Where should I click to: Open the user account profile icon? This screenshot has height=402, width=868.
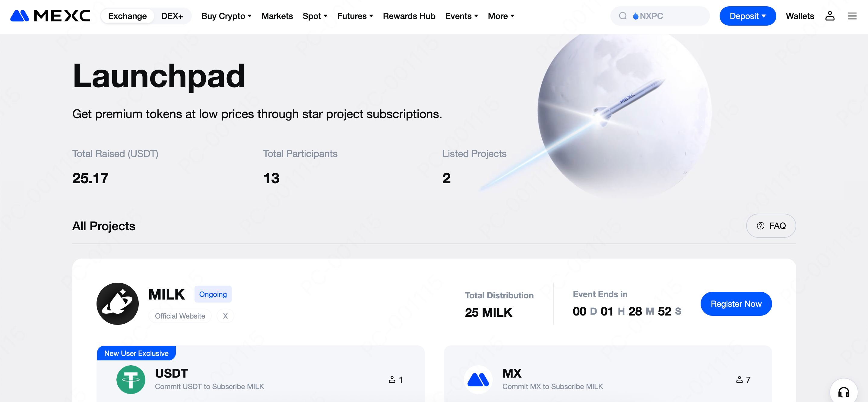[x=830, y=16]
